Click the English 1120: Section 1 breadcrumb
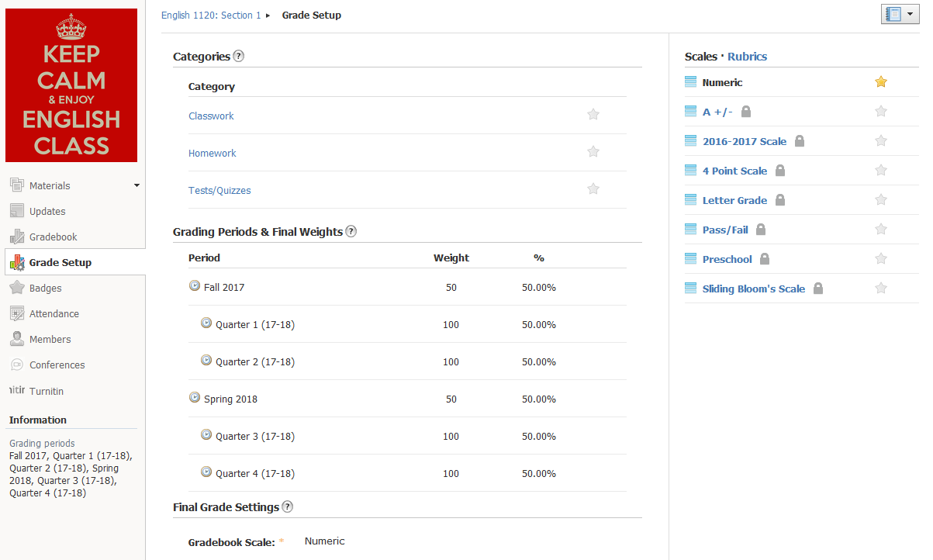This screenshot has height=560, width=933. [x=211, y=15]
